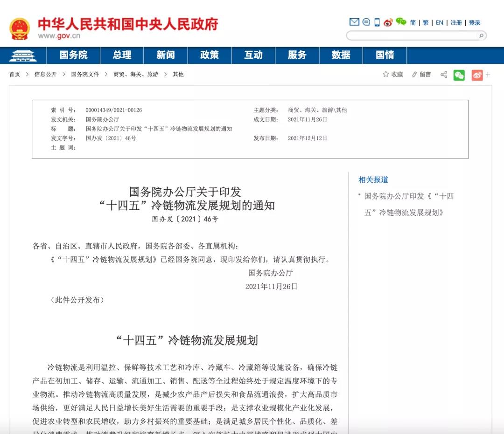Share article via green WeChat square button

pyautogui.click(x=459, y=75)
